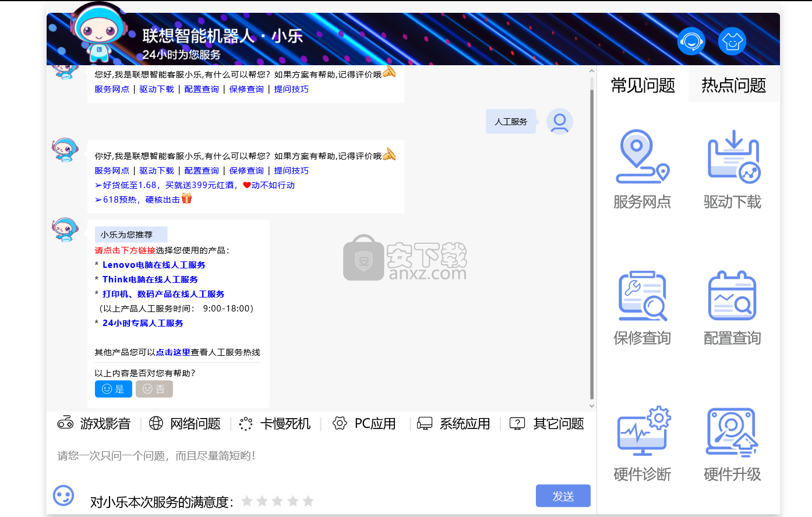812x517 pixels.
Task: Click 服务网点 link in second greeting message
Action: click(112, 171)
